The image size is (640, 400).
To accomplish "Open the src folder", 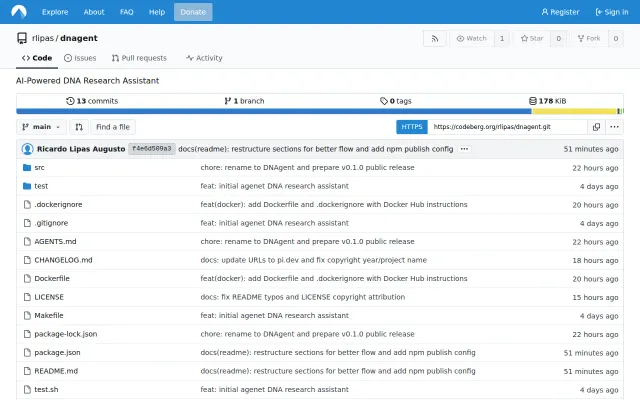I will tap(39, 167).
